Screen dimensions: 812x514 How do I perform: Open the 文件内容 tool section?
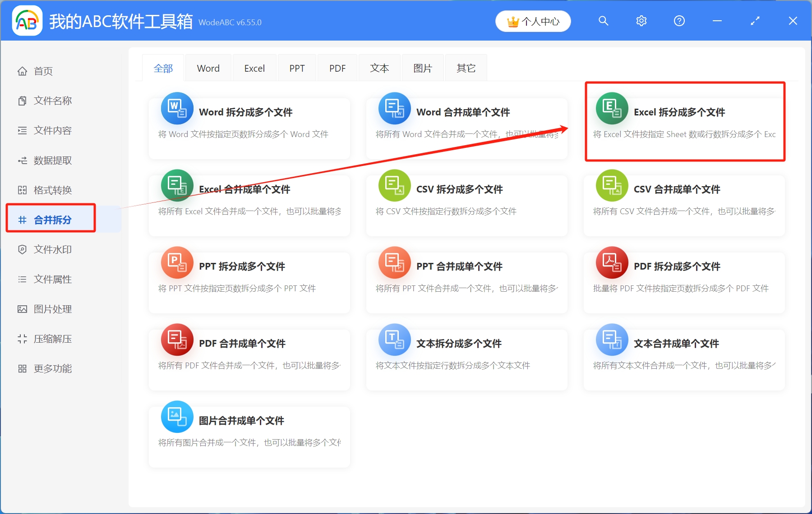click(x=52, y=130)
